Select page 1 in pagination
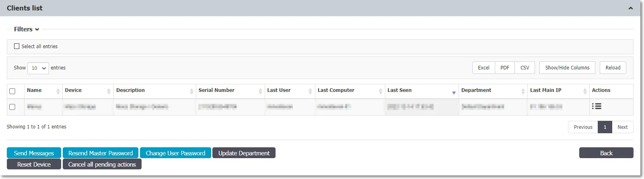The height and width of the screenshot is (179, 644). tap(605, 127)
